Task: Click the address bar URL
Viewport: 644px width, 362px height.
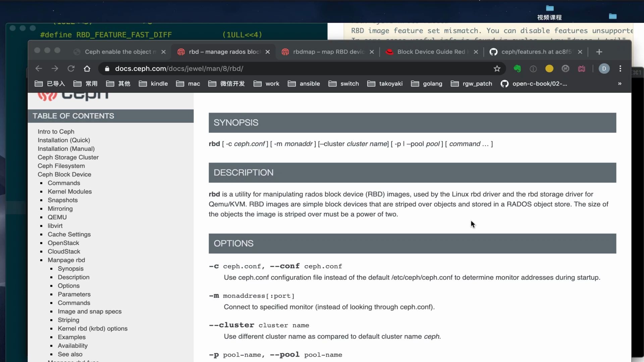Action: click(x=179, y=69)
